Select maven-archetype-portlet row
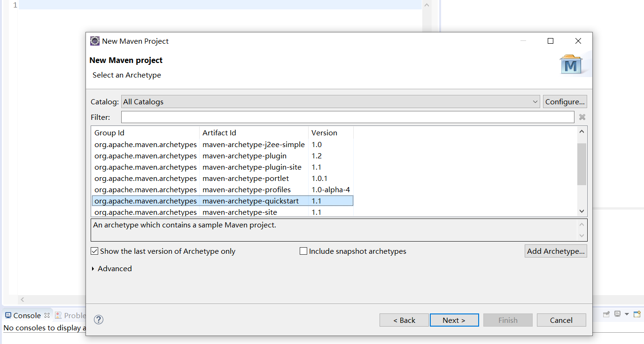The image size is (644, 344). [x=223, y=179]
